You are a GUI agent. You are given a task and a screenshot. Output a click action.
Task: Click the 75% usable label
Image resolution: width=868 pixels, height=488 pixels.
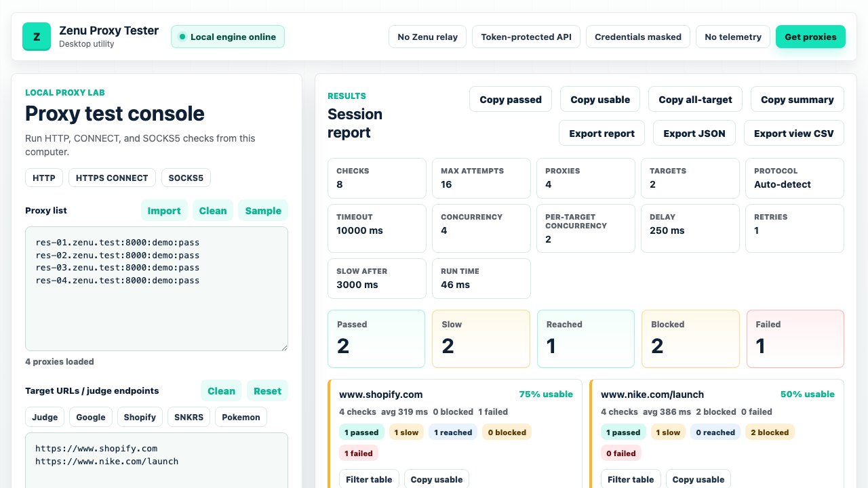pyautogui.click(x=546, y=394)
